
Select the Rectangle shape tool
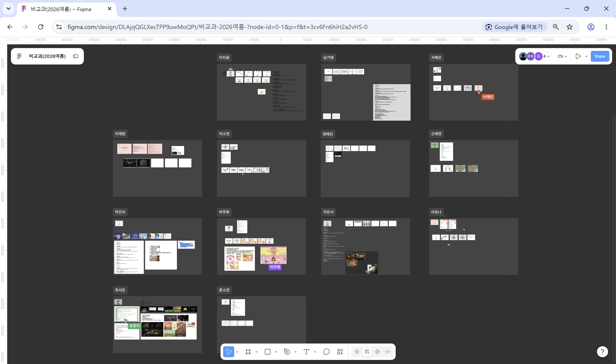tap(268, 352)
